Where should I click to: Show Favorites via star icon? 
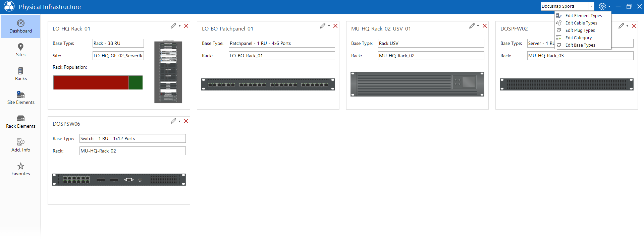(21, 166)
